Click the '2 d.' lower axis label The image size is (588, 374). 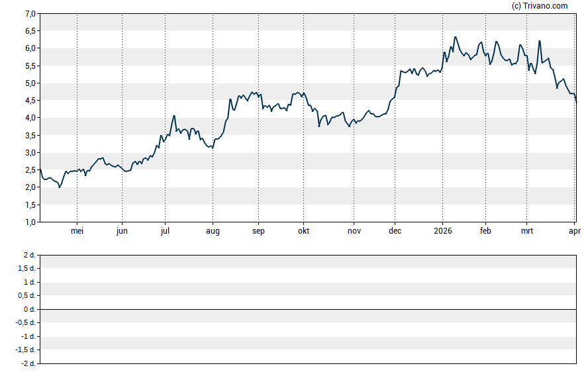30,256
